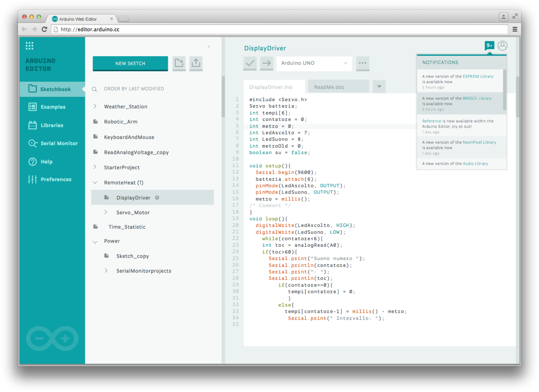Collapse the RemoteHeat (1) folder
Image resolution: width=539 pixels, height=392 pixels.
pos(95,183)
